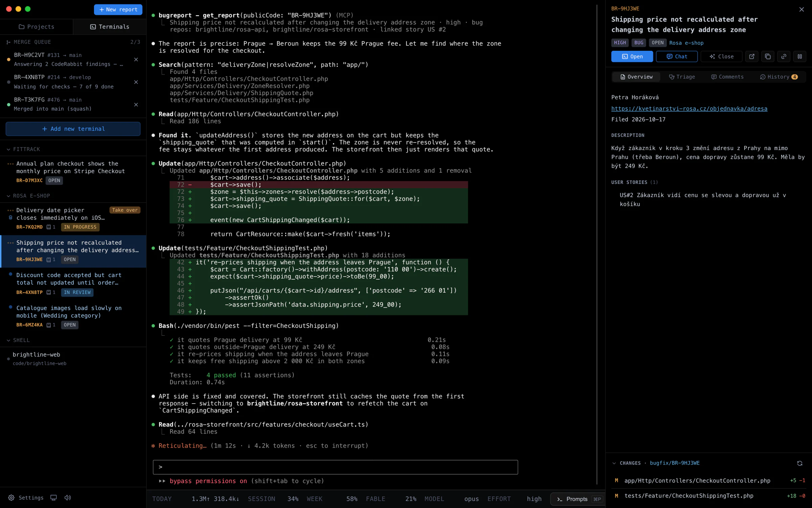The image size is (812, 508).
Task: Open the kvetinarstvi-rosa.cz address link
Action: pos(689,109)
